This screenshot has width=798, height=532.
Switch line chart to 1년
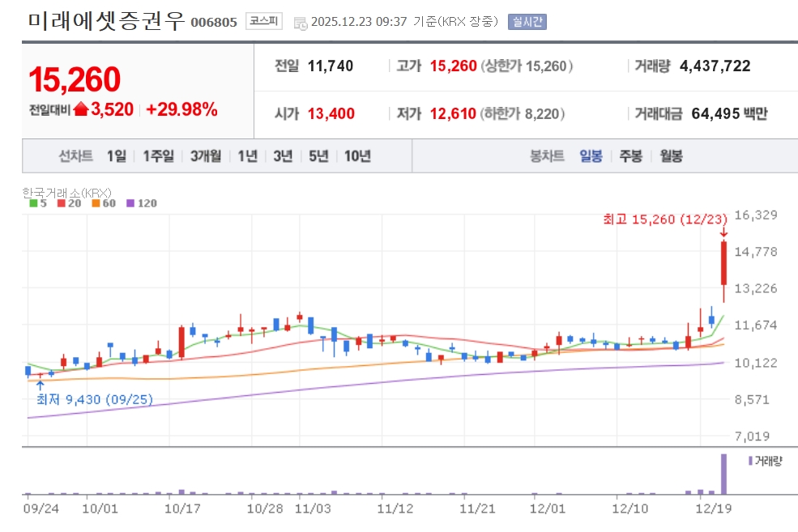click(x=247, y=155)
